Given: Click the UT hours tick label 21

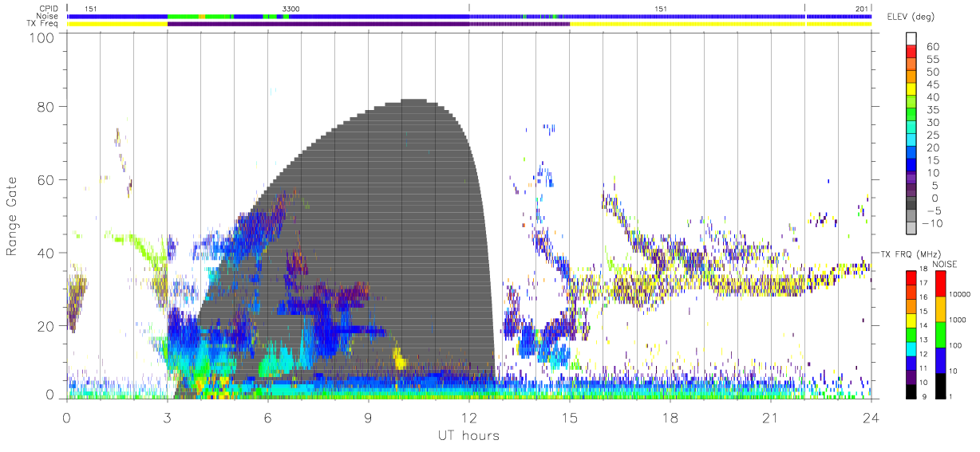Looking at the screenshot, I should [x=771, y=417].
